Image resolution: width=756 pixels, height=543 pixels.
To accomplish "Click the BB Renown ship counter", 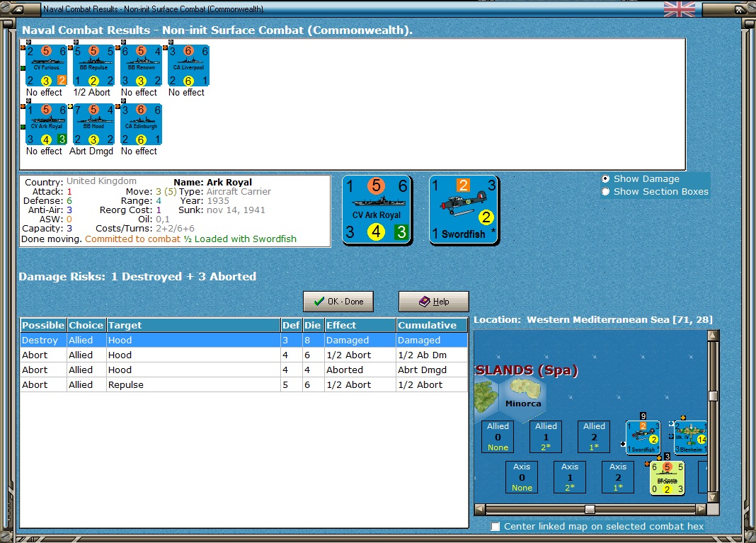I will click(141, 66).
